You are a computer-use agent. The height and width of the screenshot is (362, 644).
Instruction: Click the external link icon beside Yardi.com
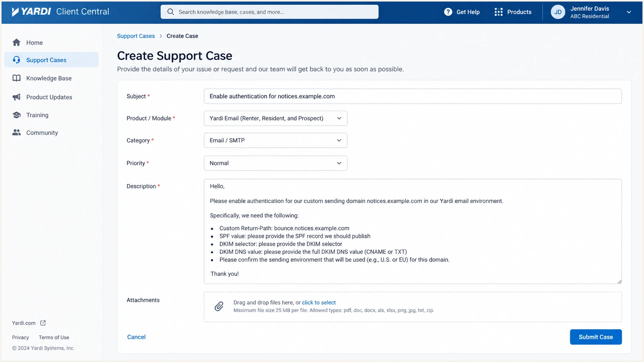(x=43, y=323)
